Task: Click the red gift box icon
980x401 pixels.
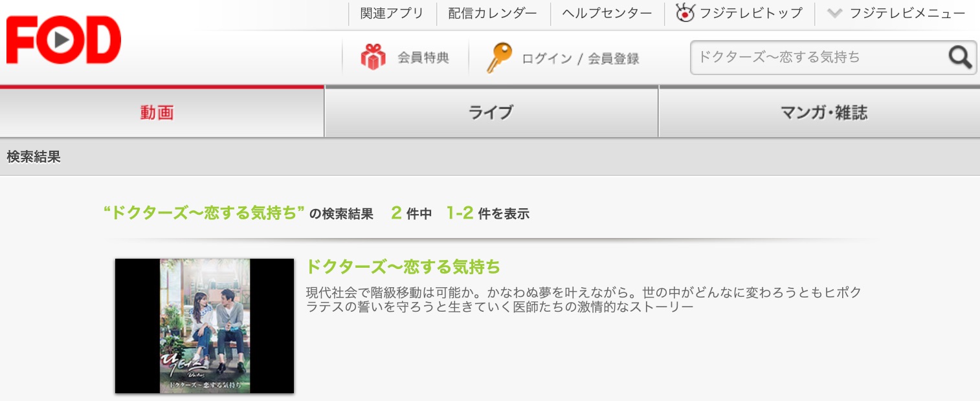Action: pyautogui.click(x=373, y=58)
